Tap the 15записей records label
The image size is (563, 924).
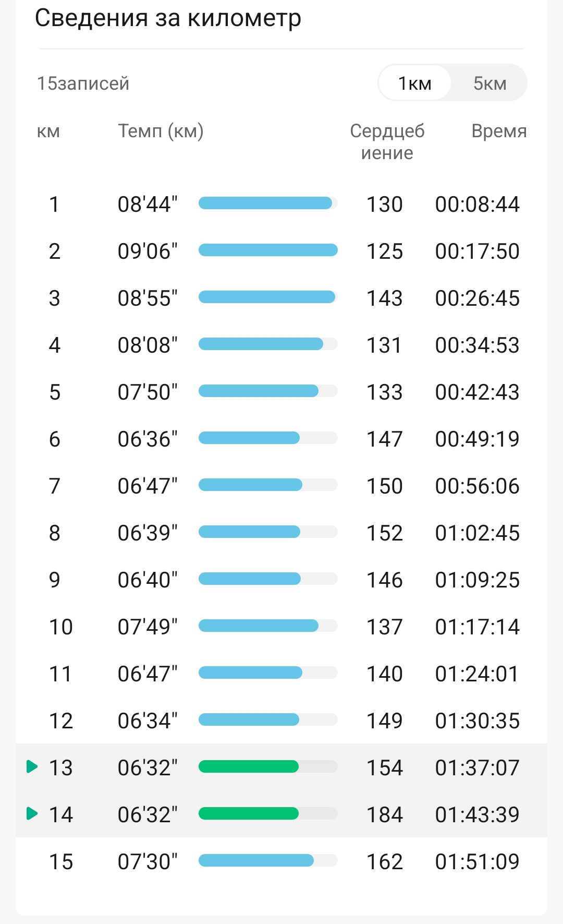(83, 83)
